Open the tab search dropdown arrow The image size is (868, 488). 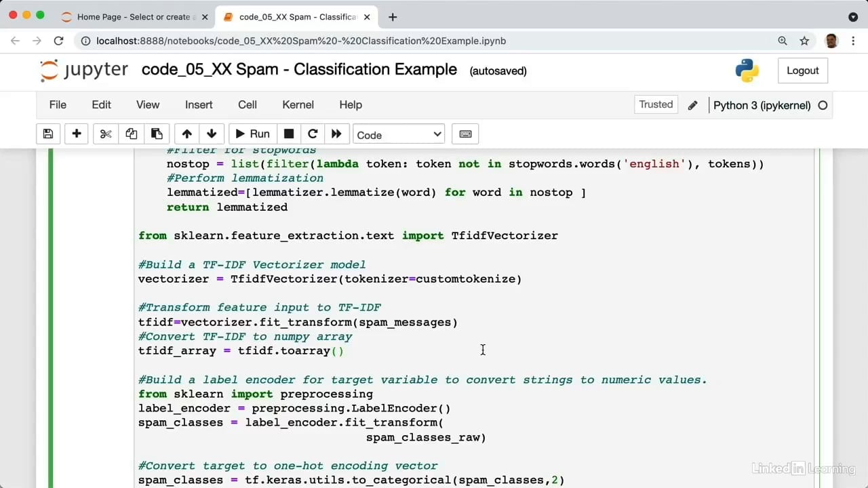853,17
